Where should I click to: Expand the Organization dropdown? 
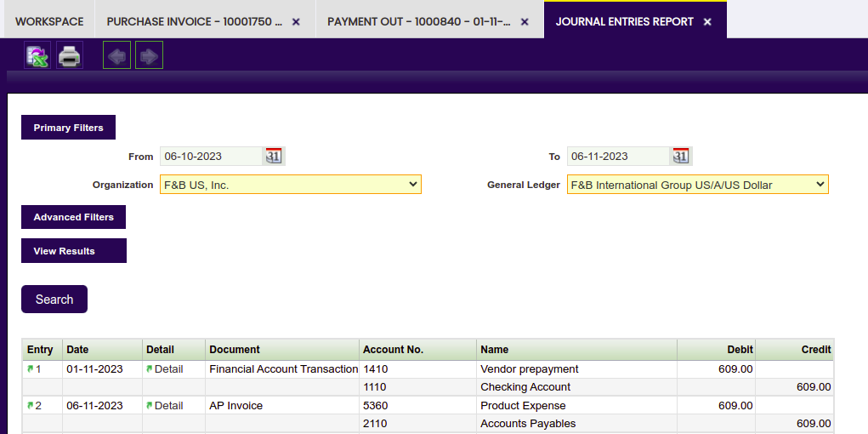tap(291, 184)
